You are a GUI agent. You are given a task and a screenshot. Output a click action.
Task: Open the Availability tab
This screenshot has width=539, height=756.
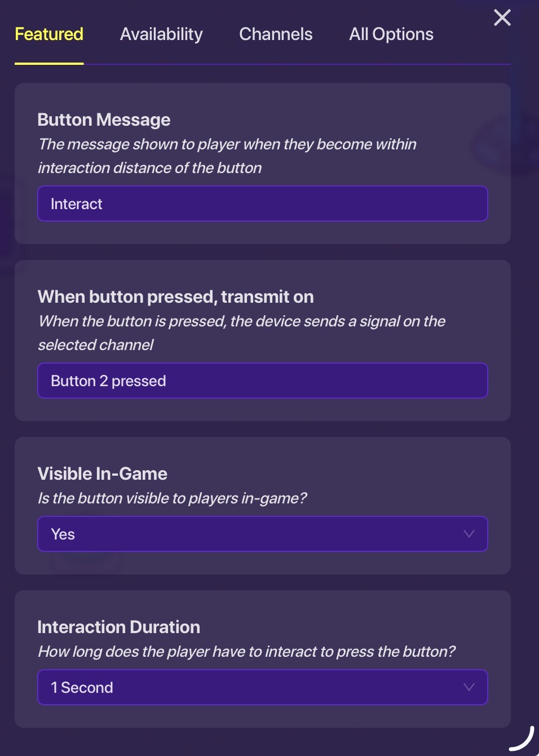(161, 34)
